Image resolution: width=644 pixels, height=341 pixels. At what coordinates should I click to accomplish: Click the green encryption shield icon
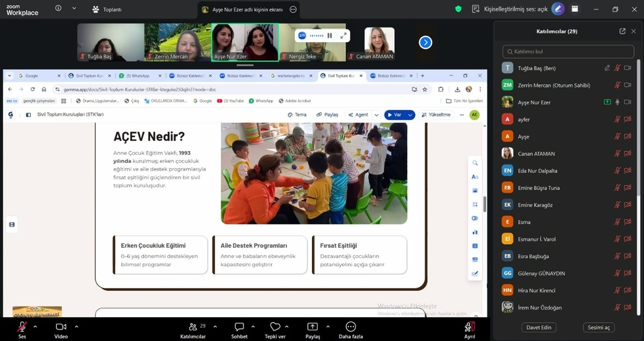point(458,9)
